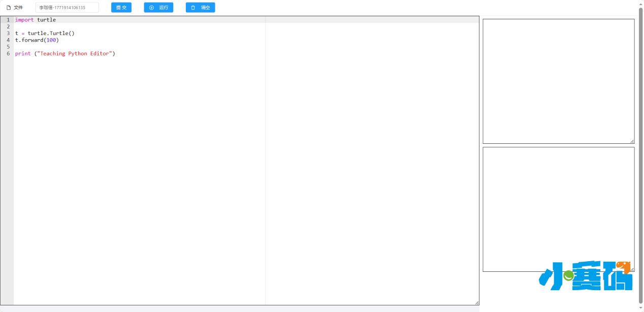644x312 pixels.
Task: Click the print statement on line 6
Action: pos(65,53)
